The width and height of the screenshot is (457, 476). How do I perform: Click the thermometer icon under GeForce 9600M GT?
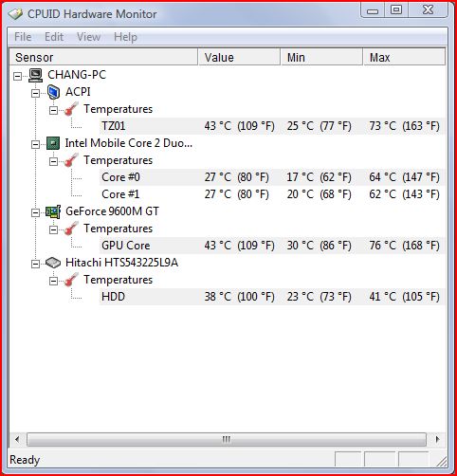pyautogui.click(x=71, y=229)
